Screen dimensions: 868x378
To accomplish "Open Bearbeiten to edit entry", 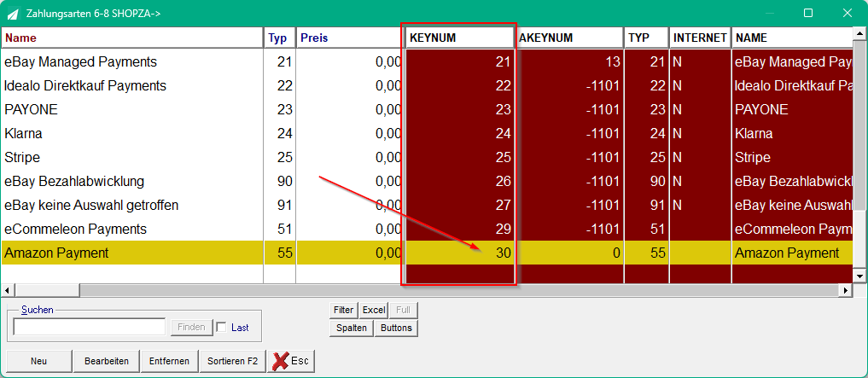I will [107, 361].
